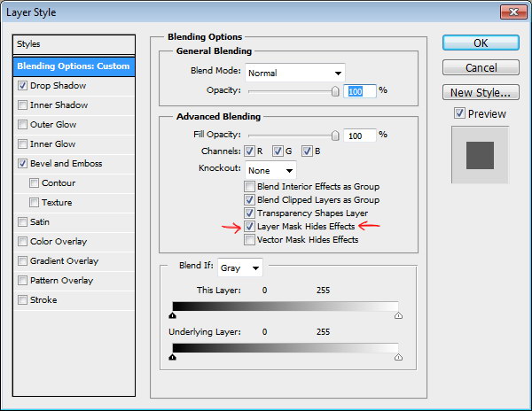Expand the Knockout dropdown
Screen dimensions: 532x411
[x=270, y=169]
